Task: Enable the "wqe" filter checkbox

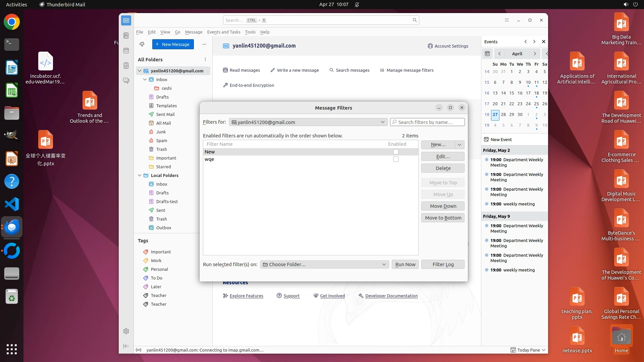Action: pyautogui.click(x=396, y=160)
